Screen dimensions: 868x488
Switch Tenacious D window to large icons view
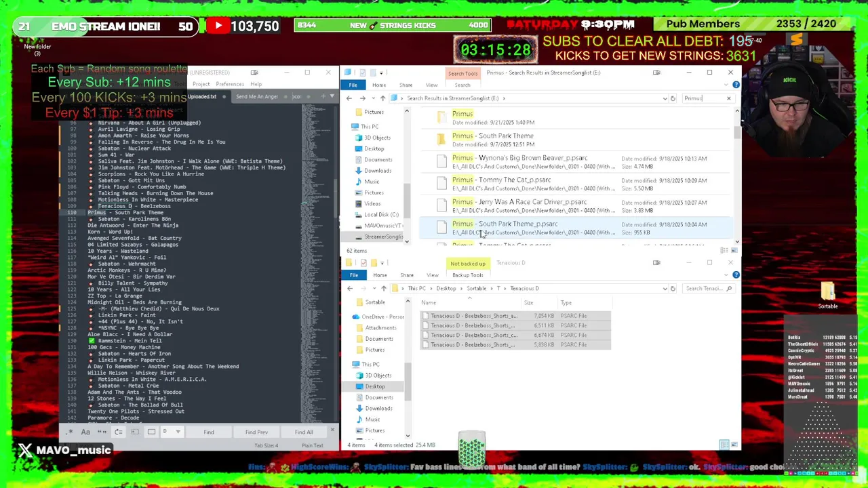click(733, 445)
